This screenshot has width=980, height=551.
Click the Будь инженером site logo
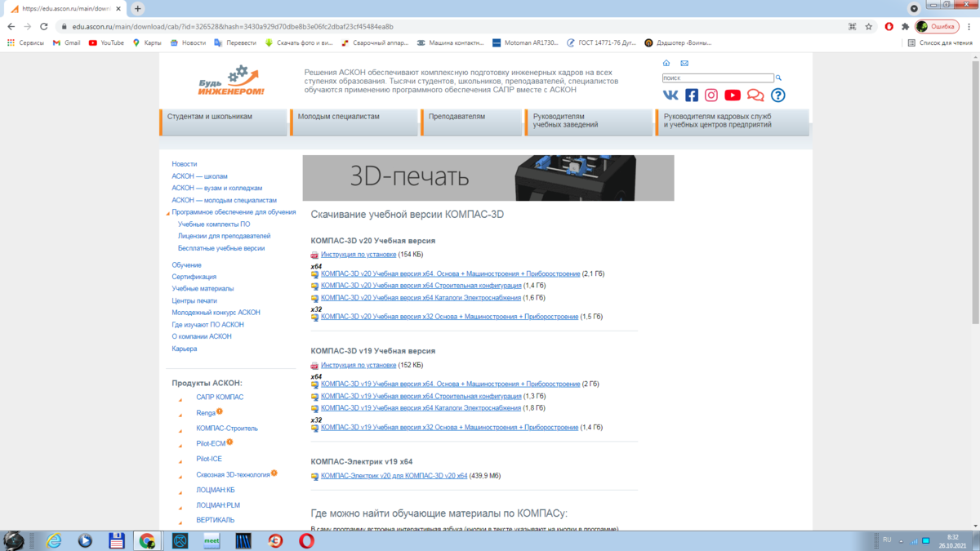(x=232, y=81)
